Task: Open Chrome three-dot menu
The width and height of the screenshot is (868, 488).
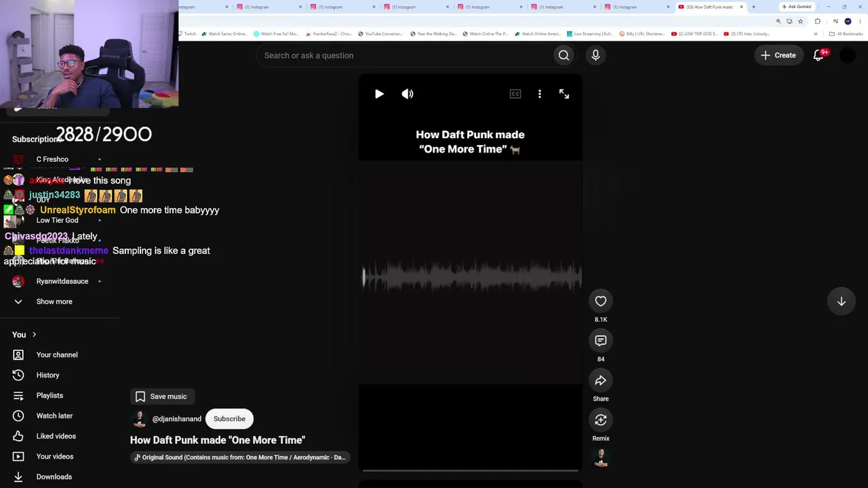Action: point(860,21)
